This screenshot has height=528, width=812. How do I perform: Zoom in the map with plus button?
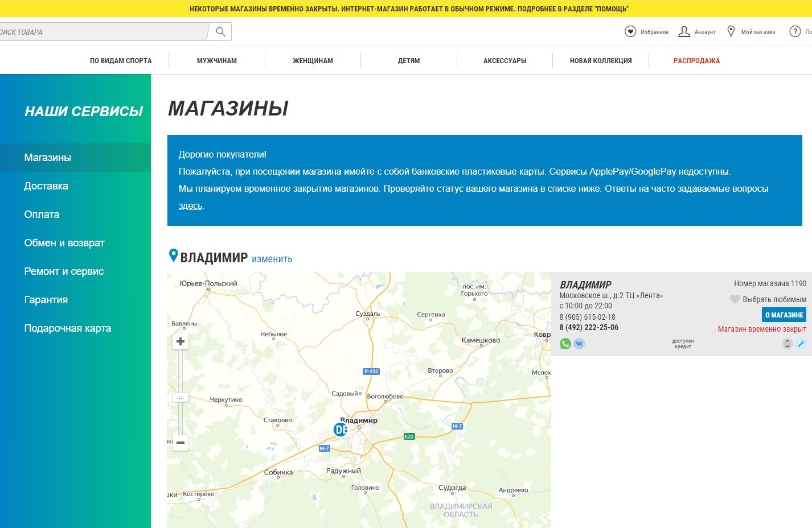tap(181, 341)
